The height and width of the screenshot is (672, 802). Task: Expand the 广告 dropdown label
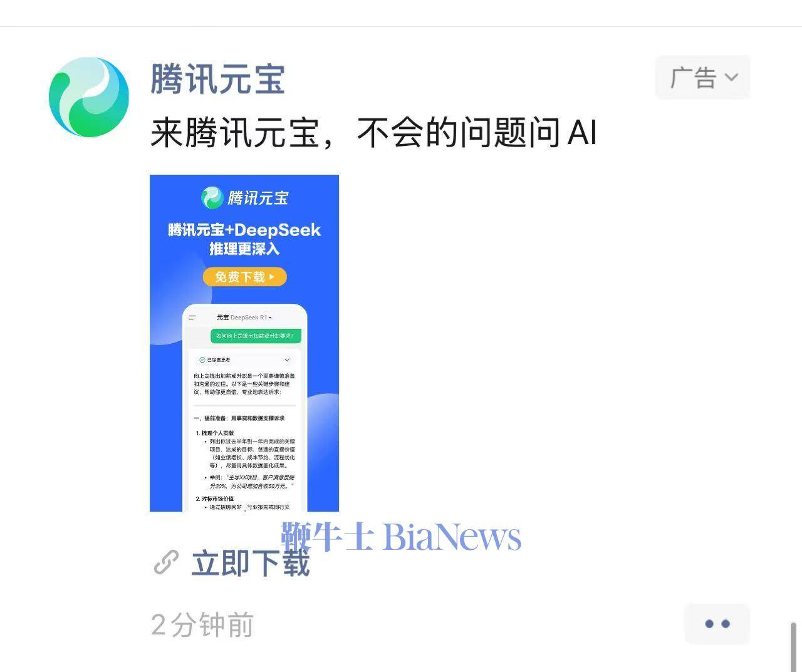[702, 78]
